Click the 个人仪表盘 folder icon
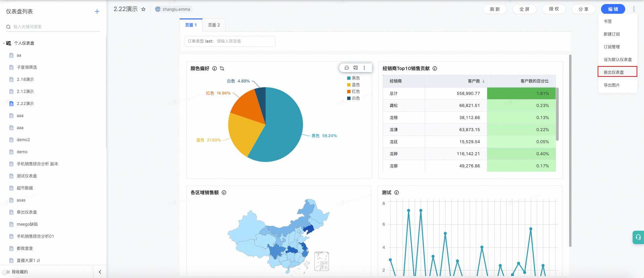The height and width of the screenshot is (278, 644). (9, 43)
